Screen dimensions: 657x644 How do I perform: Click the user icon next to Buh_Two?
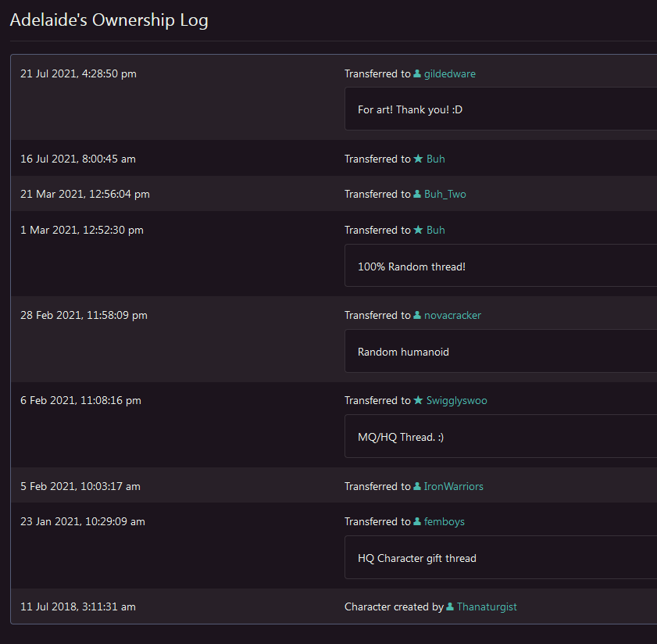[417, 195]
